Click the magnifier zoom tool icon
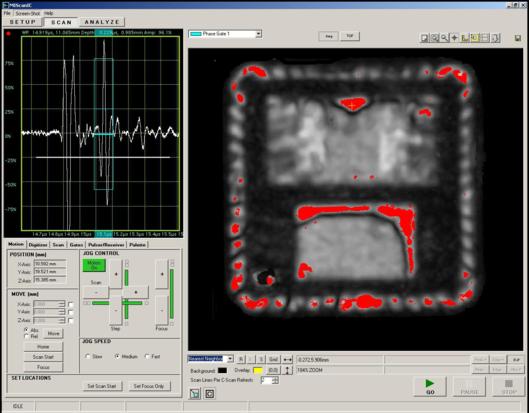Viewport: 529px width, 413px height. (445, 38)
